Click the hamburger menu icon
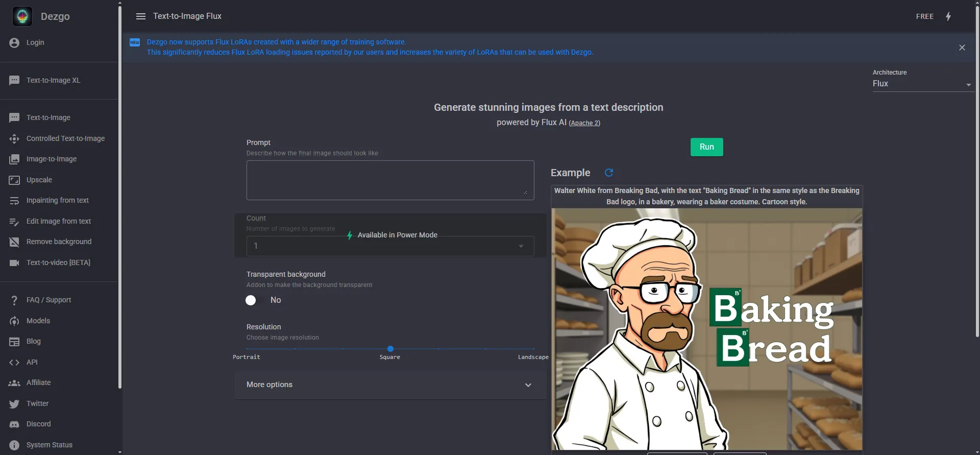 click(x=141, y=16)
